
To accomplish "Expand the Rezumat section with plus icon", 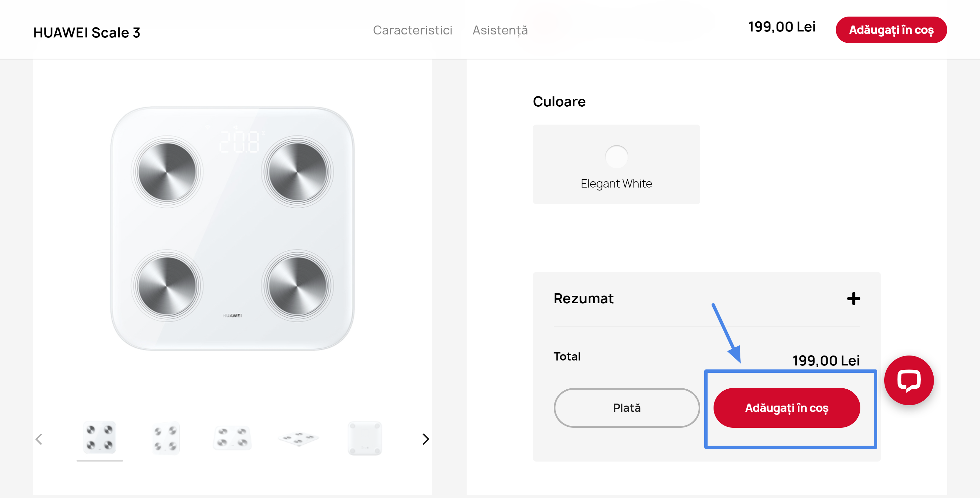I will pos(853,299).
